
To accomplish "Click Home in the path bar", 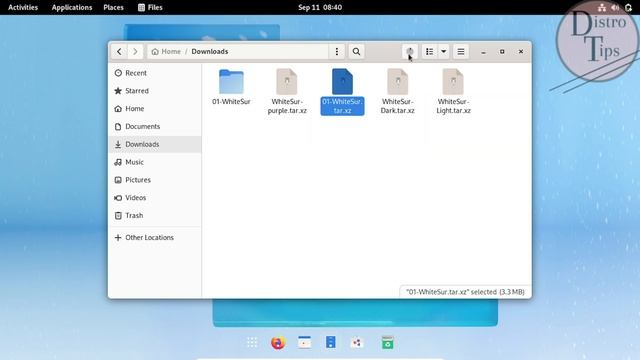I will coord(166,51).
